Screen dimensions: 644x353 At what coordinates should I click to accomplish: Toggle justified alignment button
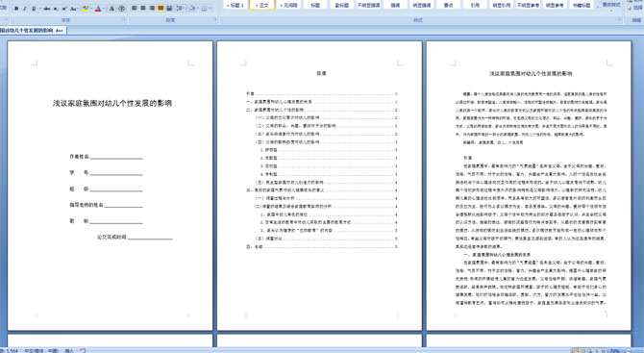[x=161, y=9]
